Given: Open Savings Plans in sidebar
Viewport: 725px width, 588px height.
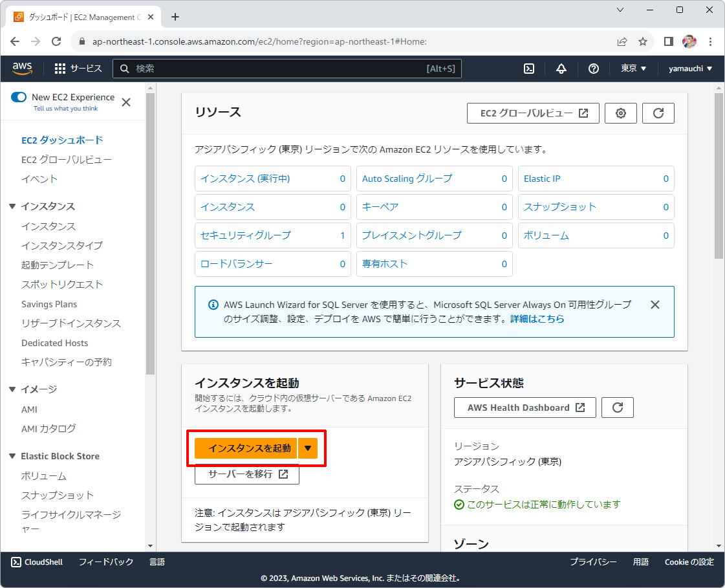Looking at the screenshot, I should click(49, 304).
